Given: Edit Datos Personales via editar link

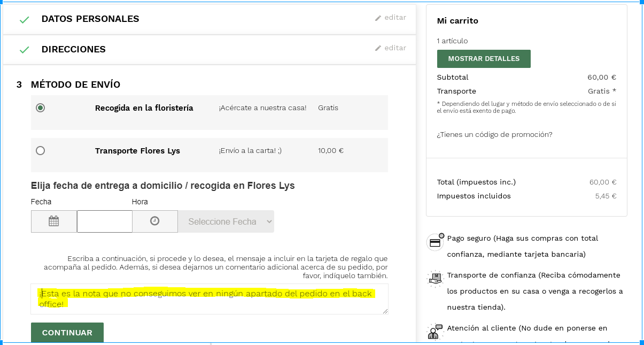Looking at the screenshot, I should pyautogui.click(x=391, y=18).
